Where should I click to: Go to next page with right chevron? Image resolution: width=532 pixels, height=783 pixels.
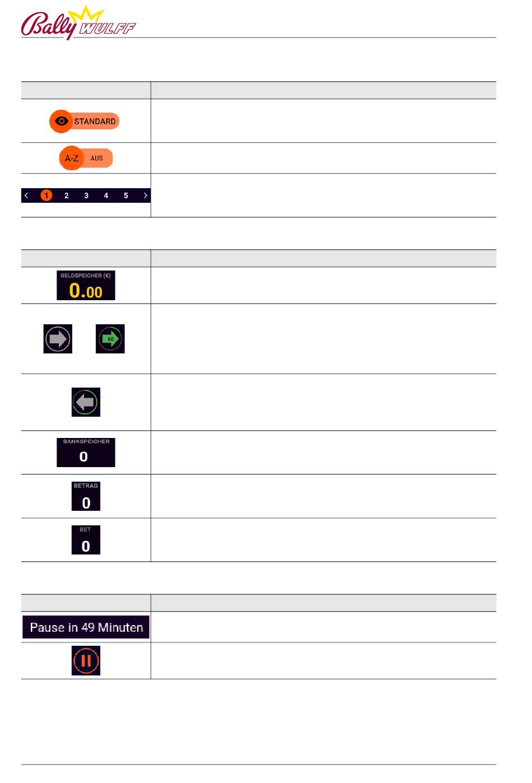pyautogui.click(x=145, y=195)
